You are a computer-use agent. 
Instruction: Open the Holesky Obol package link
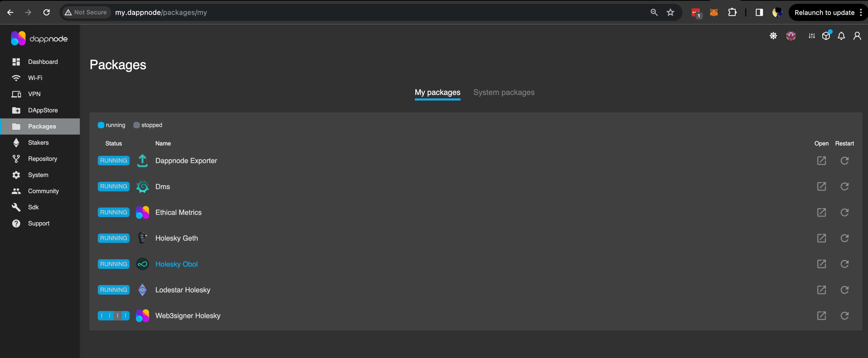[176, 264]
